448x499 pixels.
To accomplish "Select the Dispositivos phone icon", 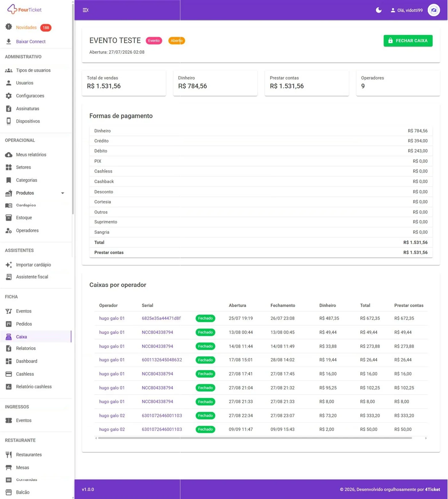I will pyautogui.click(x=9, y=121).
